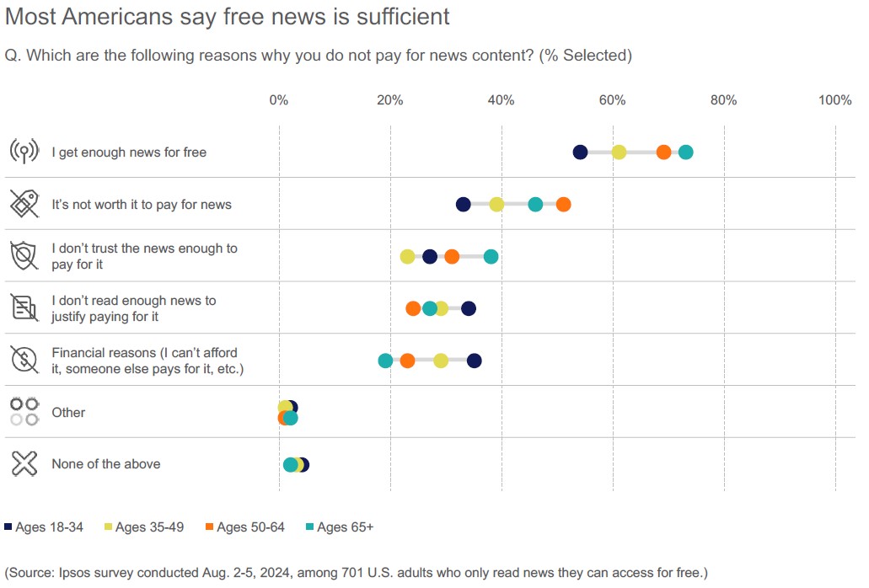Click the Ipsos survey source note
Image resolution: width=869 pixels, height=588 pixels.
354,573
